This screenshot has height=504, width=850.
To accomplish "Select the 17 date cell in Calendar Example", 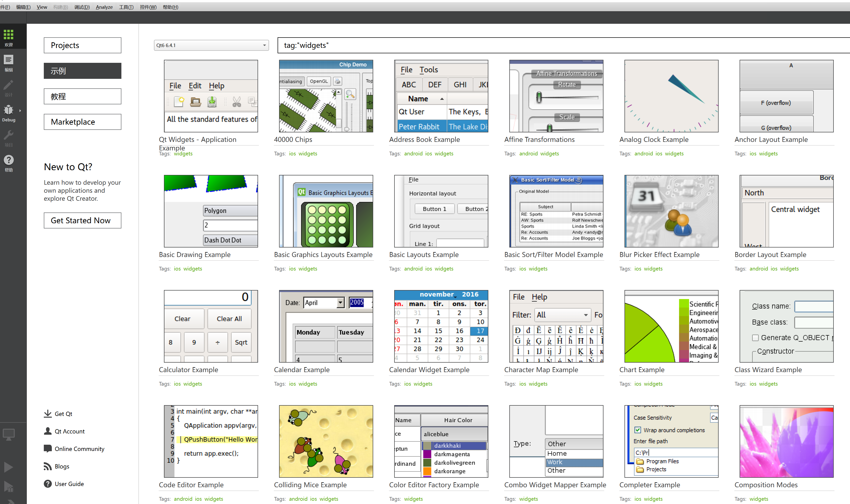I will 479,331.
